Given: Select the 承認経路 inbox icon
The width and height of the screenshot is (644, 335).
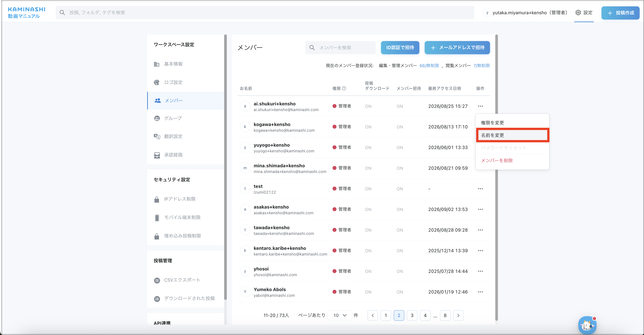Looking at the screenshot, I should click(x=157, y=155).
